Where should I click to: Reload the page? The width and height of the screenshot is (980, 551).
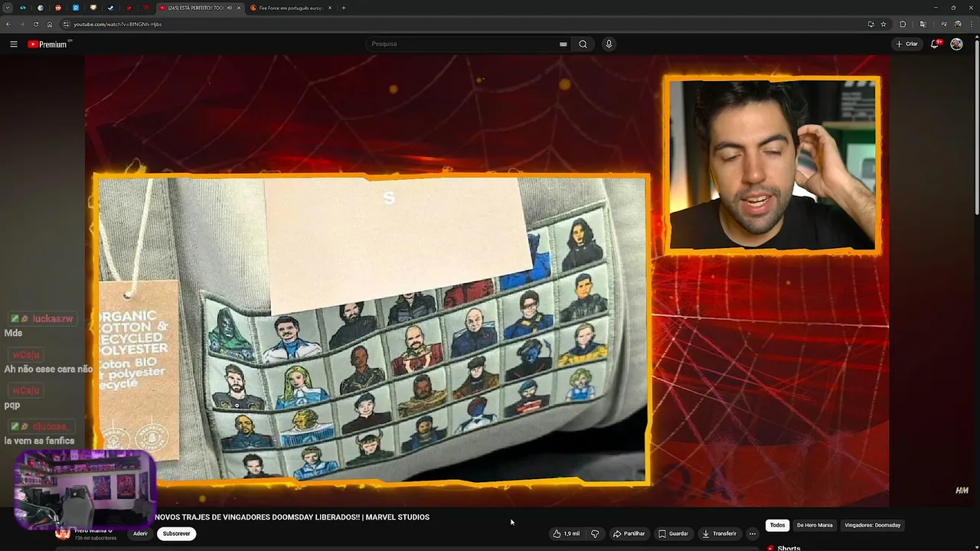(35, 24)
